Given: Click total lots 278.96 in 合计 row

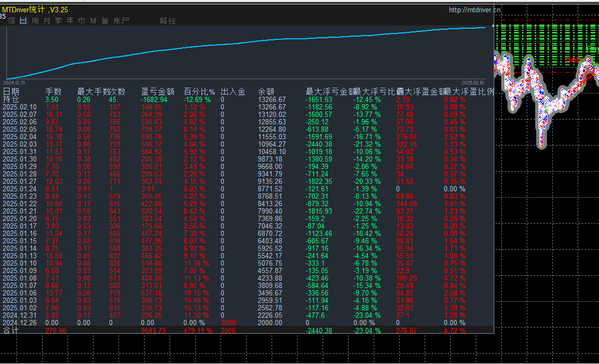Looking at the screenshot, I should tap(56, 331).
